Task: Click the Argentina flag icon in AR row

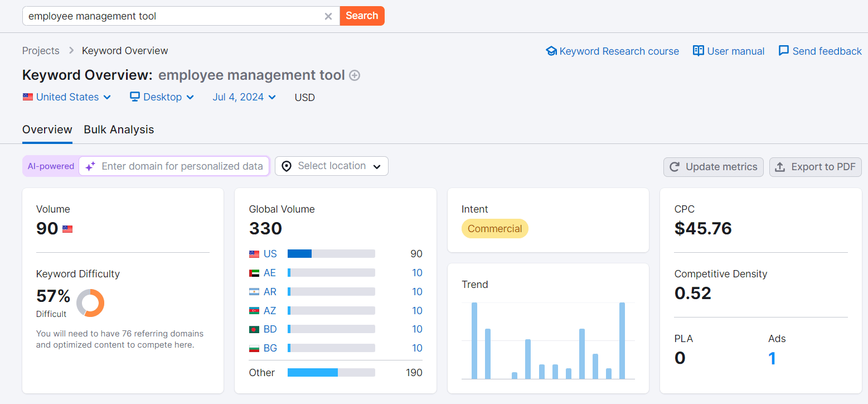Action: click(254, 292)
